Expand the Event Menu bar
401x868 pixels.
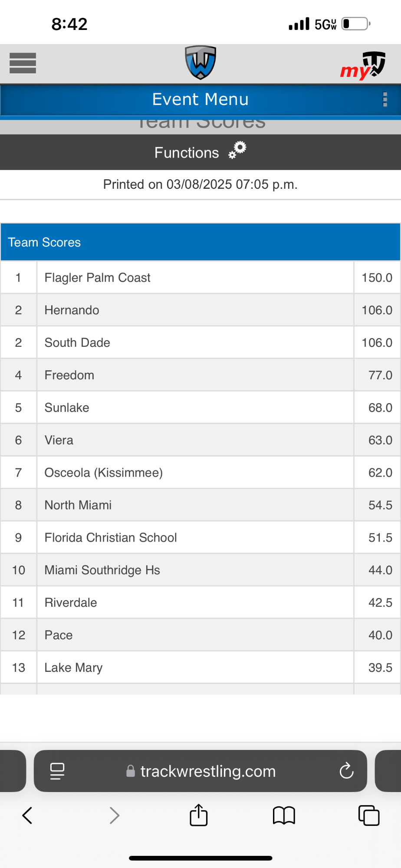coord(200,99)
